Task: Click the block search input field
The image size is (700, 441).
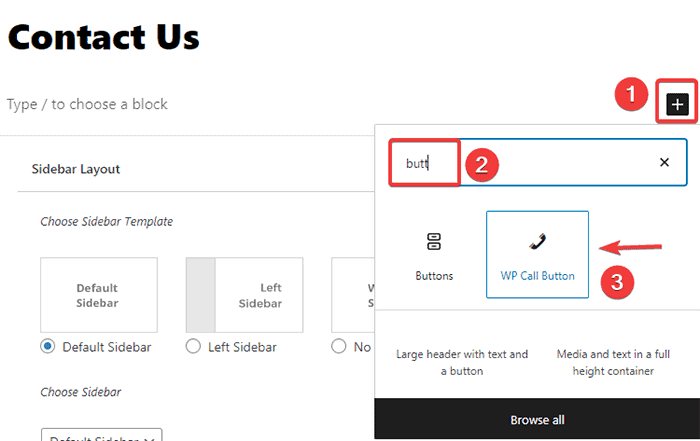Action: (x=560, y=162)
